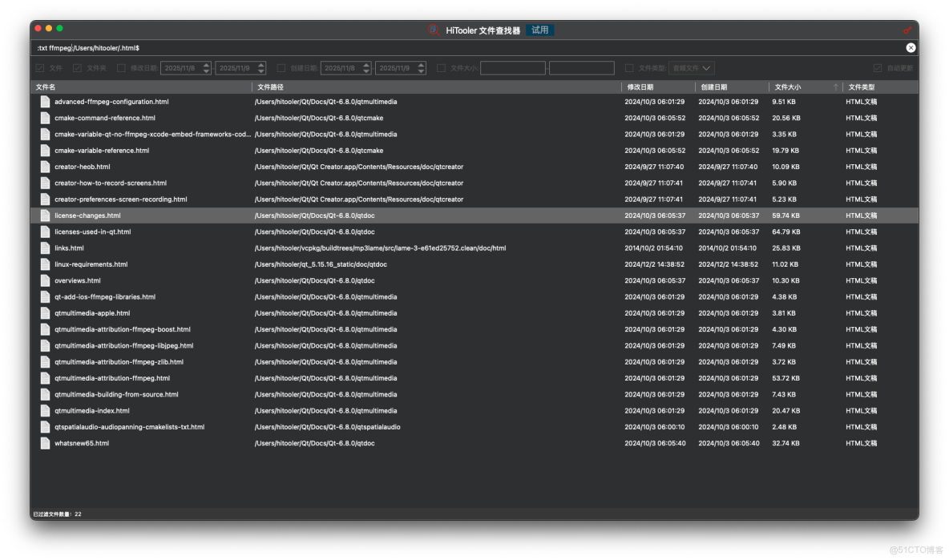
Task: Click file icon of cmake-variable-reference.html
Action: click(45, 151)
